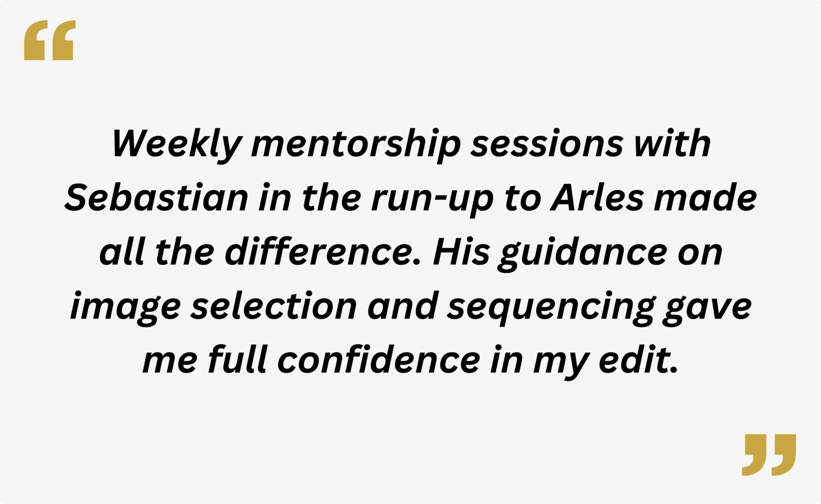The height and width of the screenshot is (504, 821).
Task: Click the gold opening quotation mark
Action: pyautogui.click(x=49, y=40)
